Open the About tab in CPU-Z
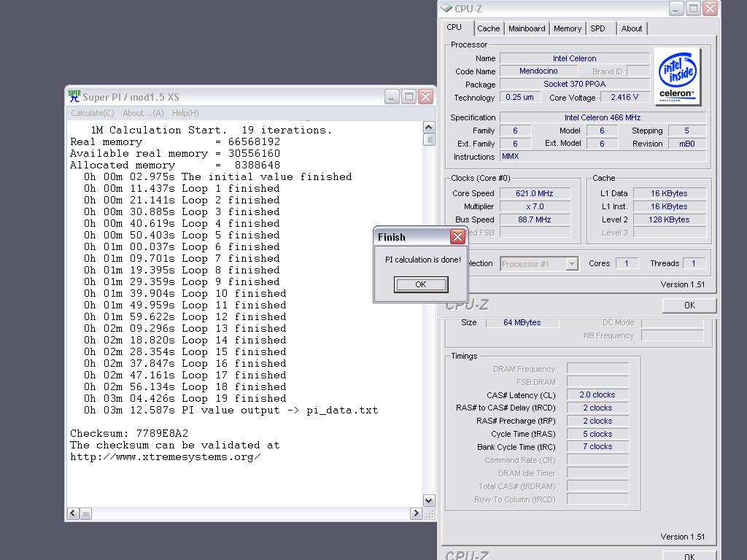747x560 pixels. coord(631,28)
